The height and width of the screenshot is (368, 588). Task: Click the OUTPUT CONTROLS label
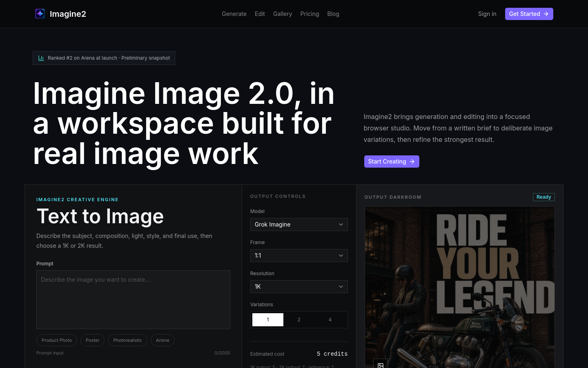point(278,196)
